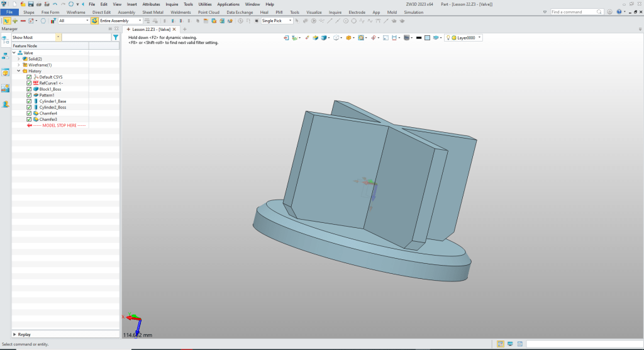Click the Save icon in quick access toolbar

pos(31,4)
